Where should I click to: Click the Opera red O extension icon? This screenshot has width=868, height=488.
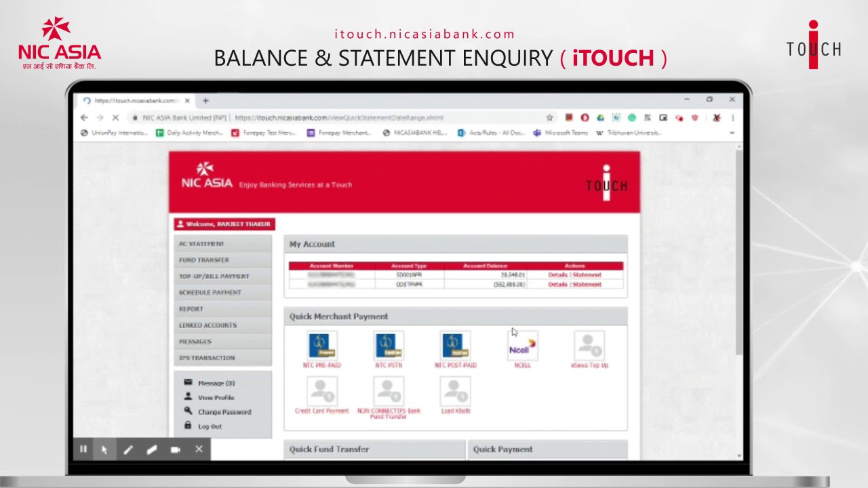pyautogui.click(x=585, y=117)
